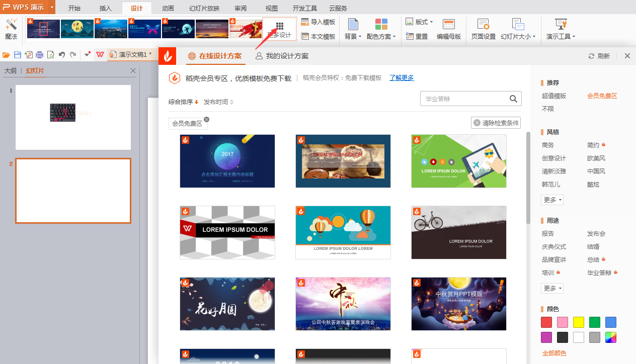The height and width of the screenshot is (364, 636).
Task: Click the print icon
Action: pyautogui.click(x=39, y=54)
